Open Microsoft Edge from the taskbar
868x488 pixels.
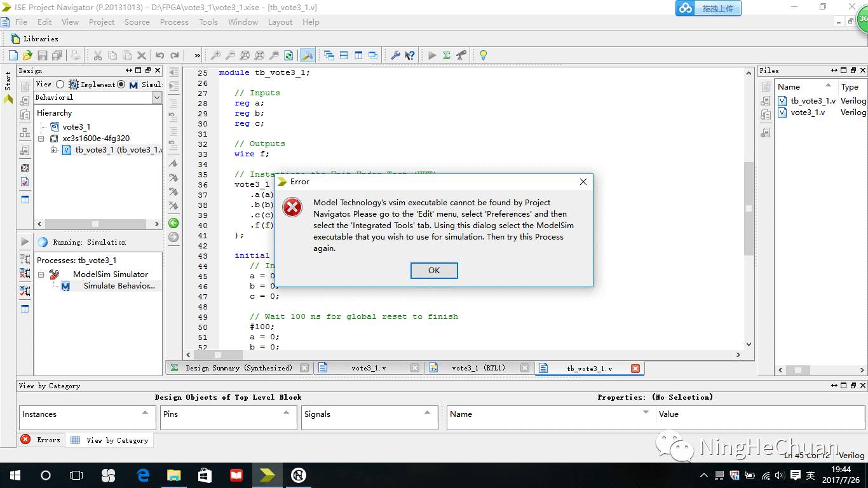click(x=143, y=475)
